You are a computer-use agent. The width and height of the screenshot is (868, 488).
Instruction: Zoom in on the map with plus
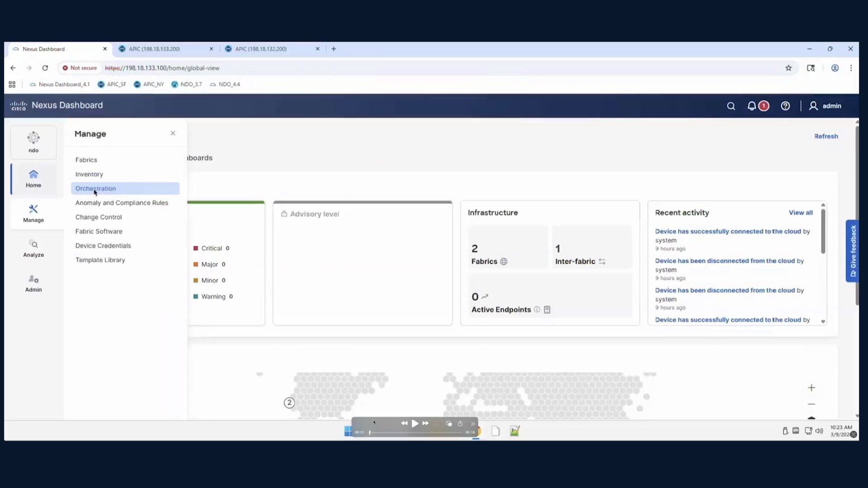click(811, 388)
